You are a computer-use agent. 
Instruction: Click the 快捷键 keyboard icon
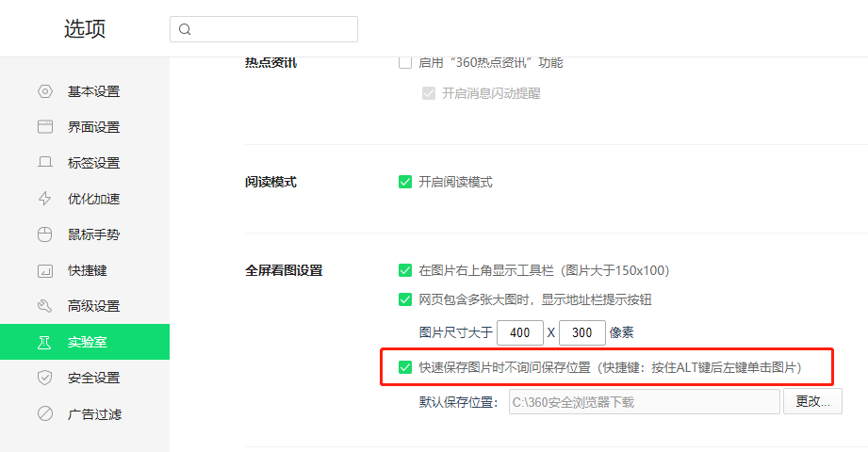45,270
